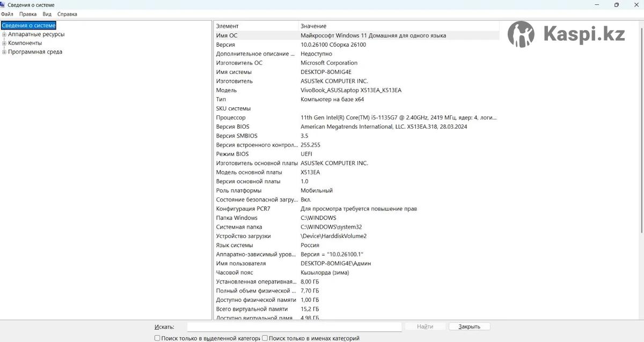Open the Правка menu

coord(28,14)
